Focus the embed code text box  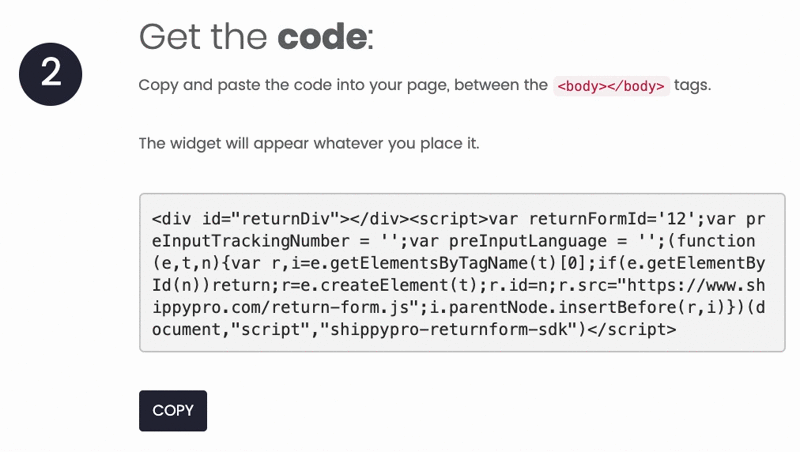pos(462,272)
